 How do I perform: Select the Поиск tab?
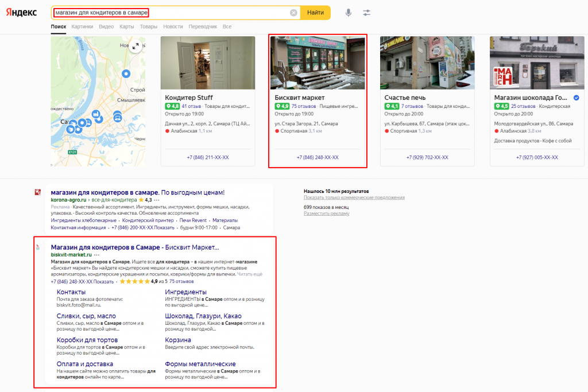[x=59, y=26]
